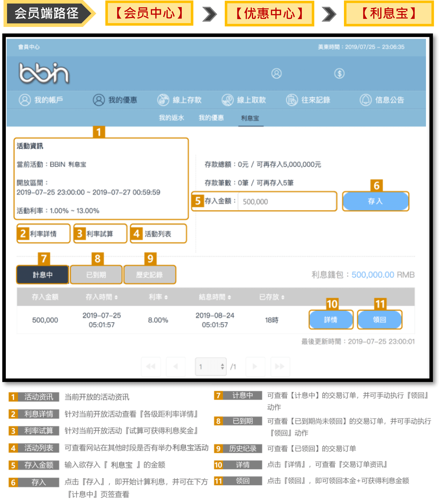Sort by 存入時間 column
440x504 pixels.
coord(102,297)
